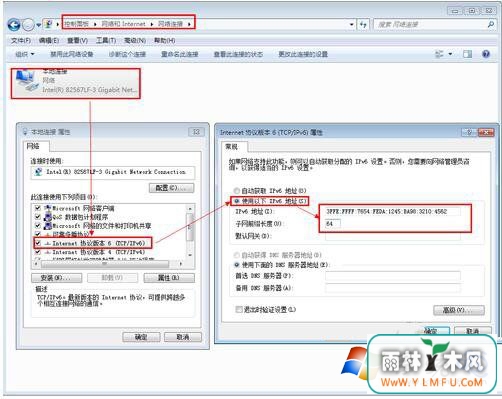
Task: Toggle the preview pane icon
Action: pos(467,54)
